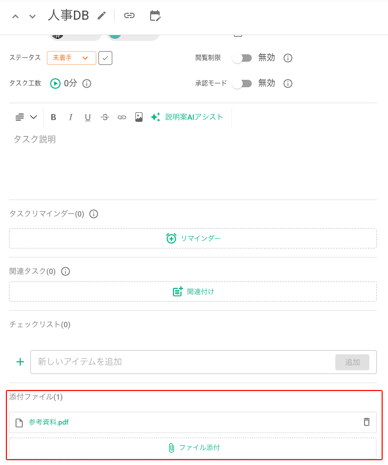388x465 pixels.
Task: Delete 参考資料.pdf using the trash icon
Action: 367,422
